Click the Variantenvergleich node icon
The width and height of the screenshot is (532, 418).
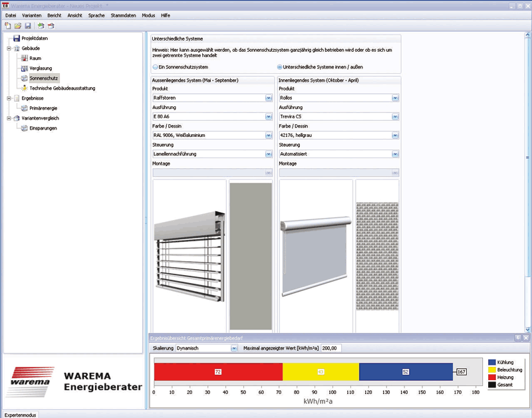(17, 118)
